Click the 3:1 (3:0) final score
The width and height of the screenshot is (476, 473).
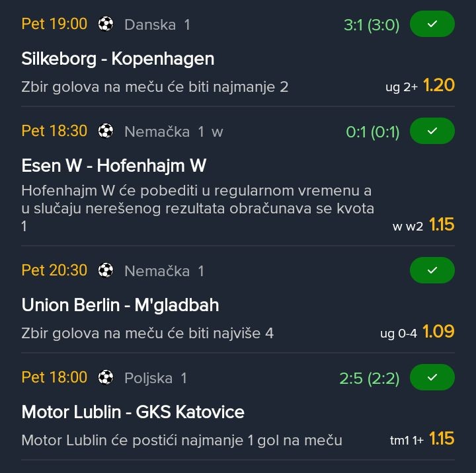point(372,25)
